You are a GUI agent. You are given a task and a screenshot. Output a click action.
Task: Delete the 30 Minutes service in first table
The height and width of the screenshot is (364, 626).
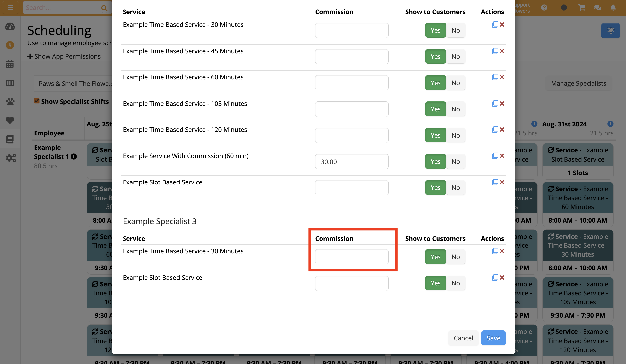[502, 25]
